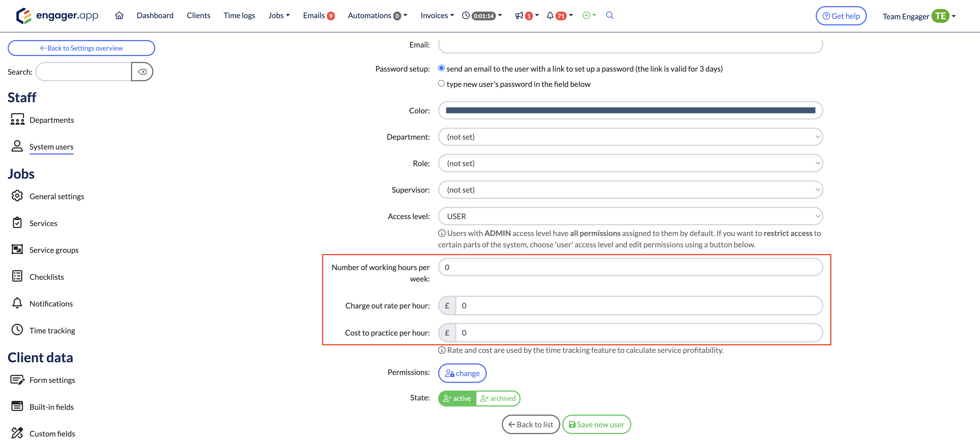Click Back to Settings overview
This screenshot has height=440, width=980.
pos(81,48)
